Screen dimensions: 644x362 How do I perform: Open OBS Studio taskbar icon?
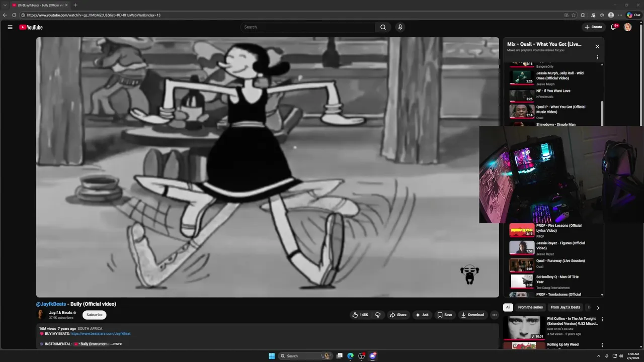coord(362,356)
